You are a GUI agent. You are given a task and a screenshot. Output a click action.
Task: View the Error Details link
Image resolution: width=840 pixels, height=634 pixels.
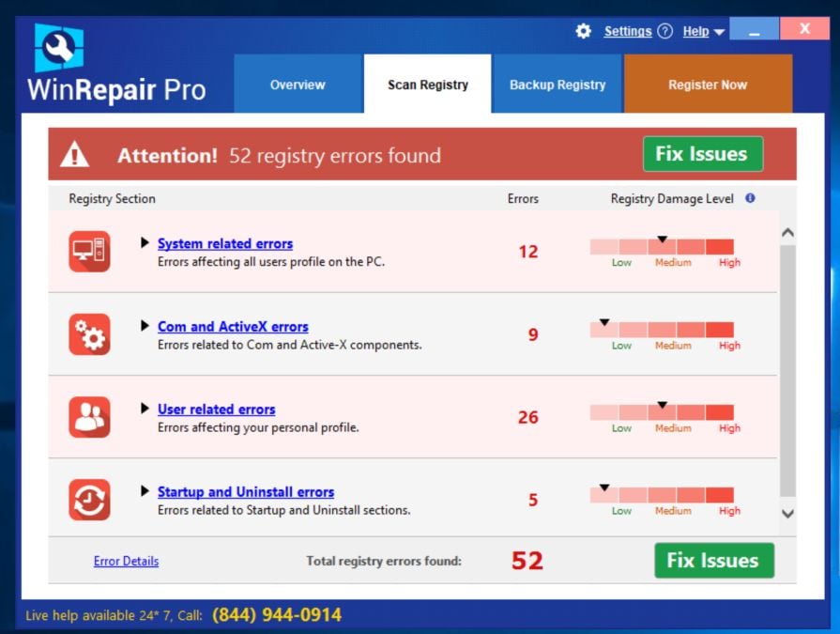tap(126, 561)
